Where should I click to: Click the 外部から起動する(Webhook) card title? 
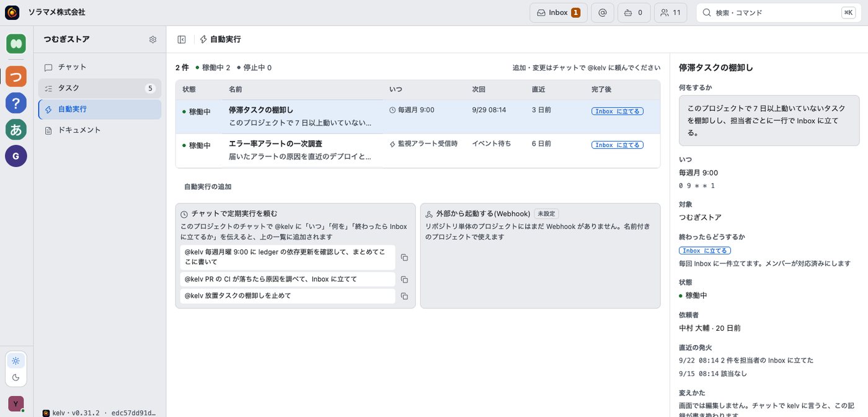click(483, 213)
